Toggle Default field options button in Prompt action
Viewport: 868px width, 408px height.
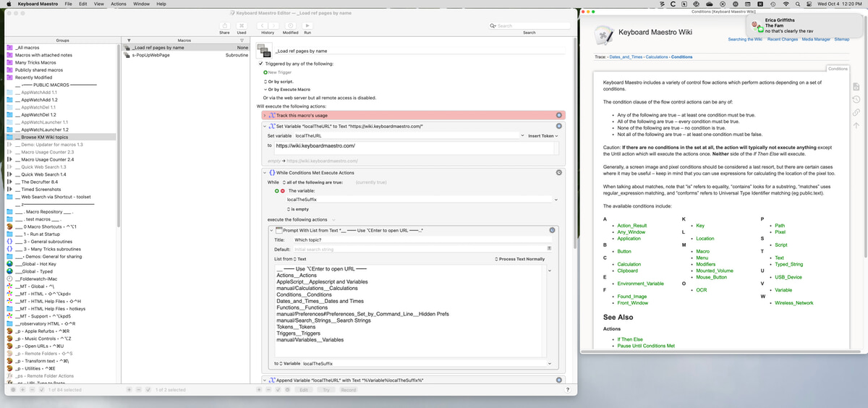(x=550, y=249)
